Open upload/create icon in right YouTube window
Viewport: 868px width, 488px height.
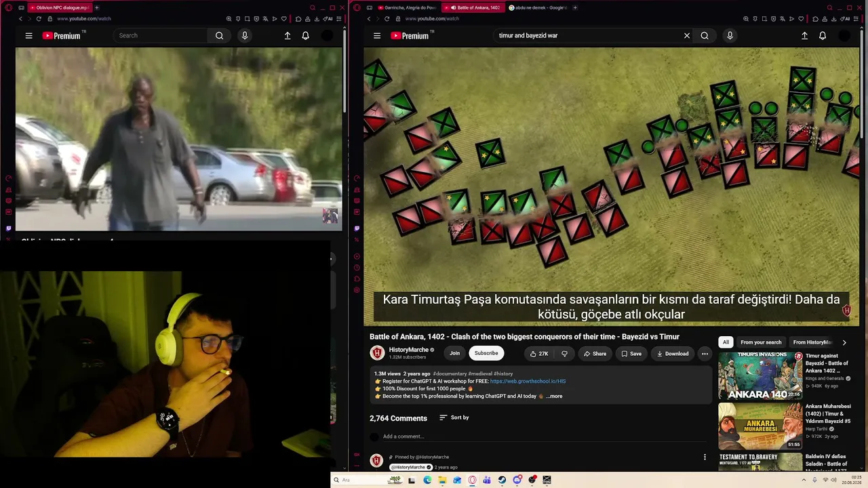(804, 36)
